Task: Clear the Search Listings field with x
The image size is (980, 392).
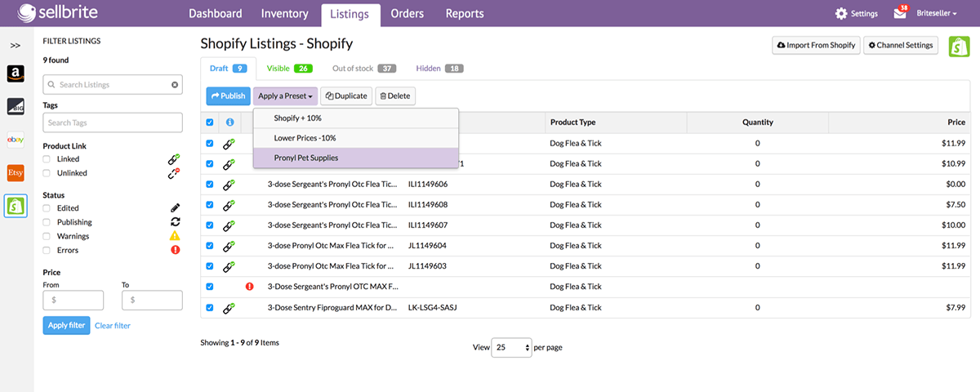Action: pyautogui.click(x=174, y=85)
